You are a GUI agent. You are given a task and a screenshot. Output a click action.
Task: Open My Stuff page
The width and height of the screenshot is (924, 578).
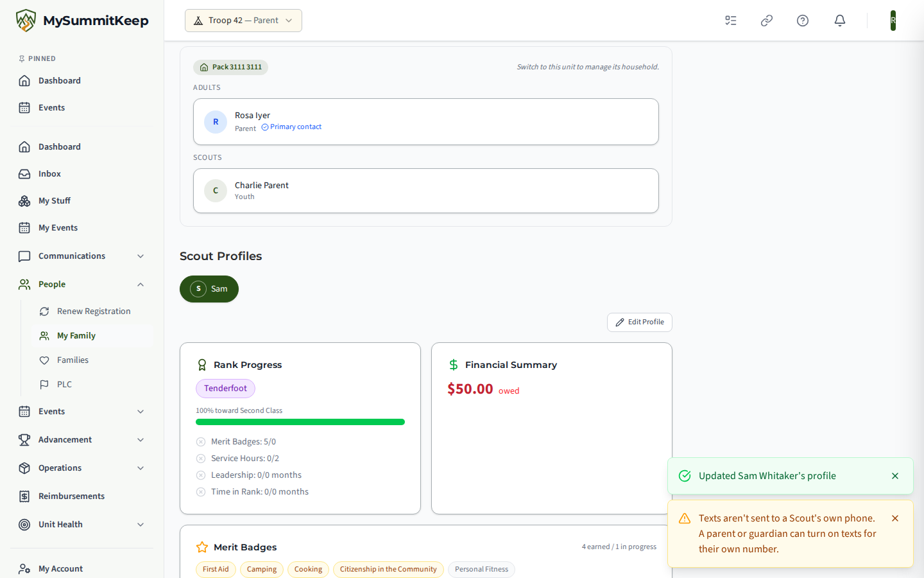(x=82, y=201)
